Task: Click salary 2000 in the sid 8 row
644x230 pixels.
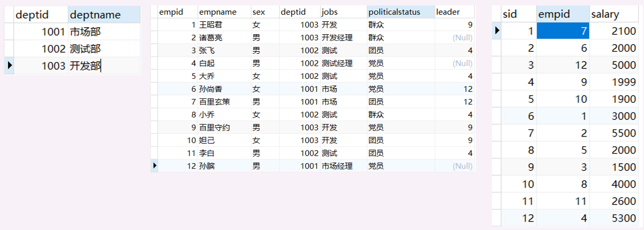Action: point(614,150)
